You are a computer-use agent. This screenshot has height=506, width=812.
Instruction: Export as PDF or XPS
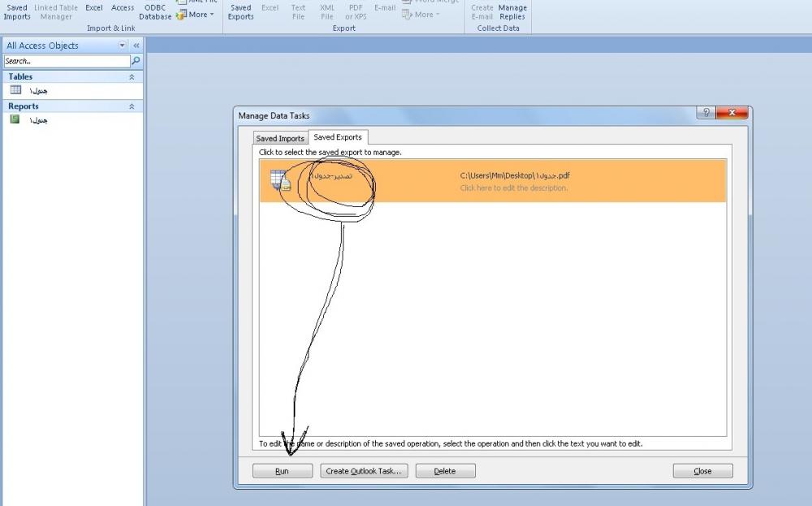point(356,11)
